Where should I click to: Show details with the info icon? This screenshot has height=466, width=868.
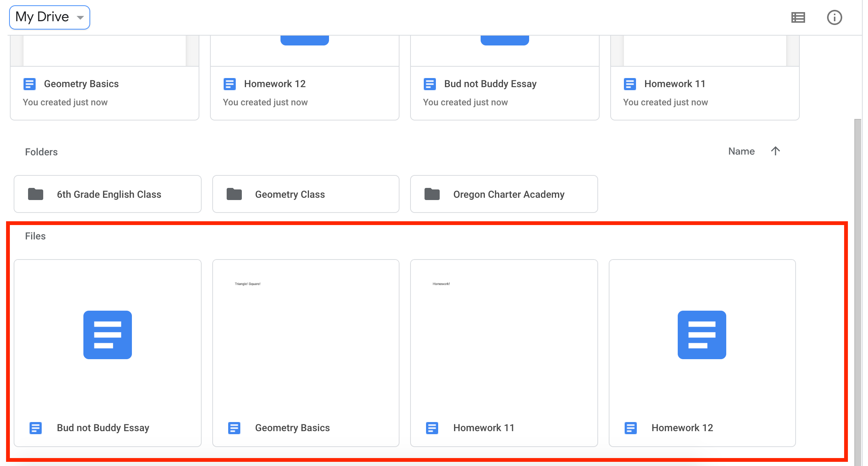pyautogui.click(x=834, y=17)
